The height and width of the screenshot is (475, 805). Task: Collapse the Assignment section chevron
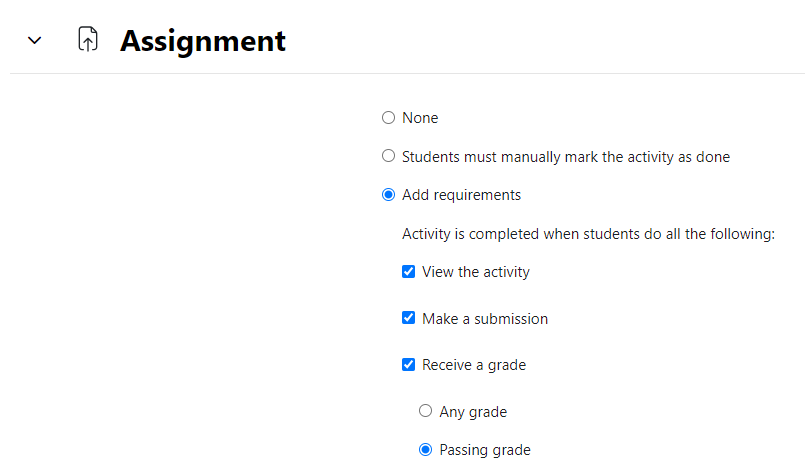point(34,40)
